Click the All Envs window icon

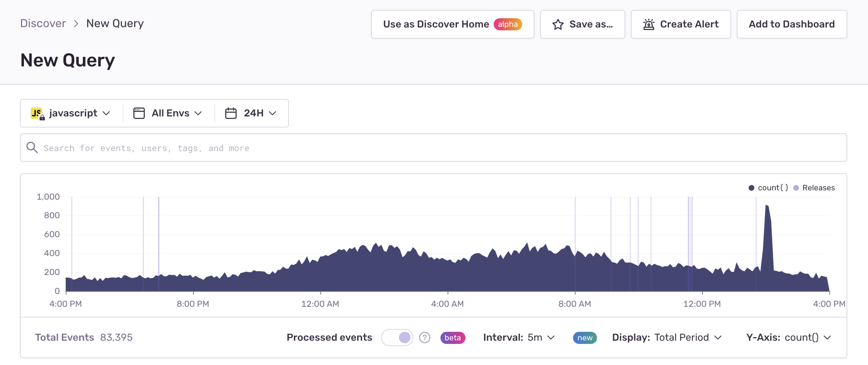[139, 113]
